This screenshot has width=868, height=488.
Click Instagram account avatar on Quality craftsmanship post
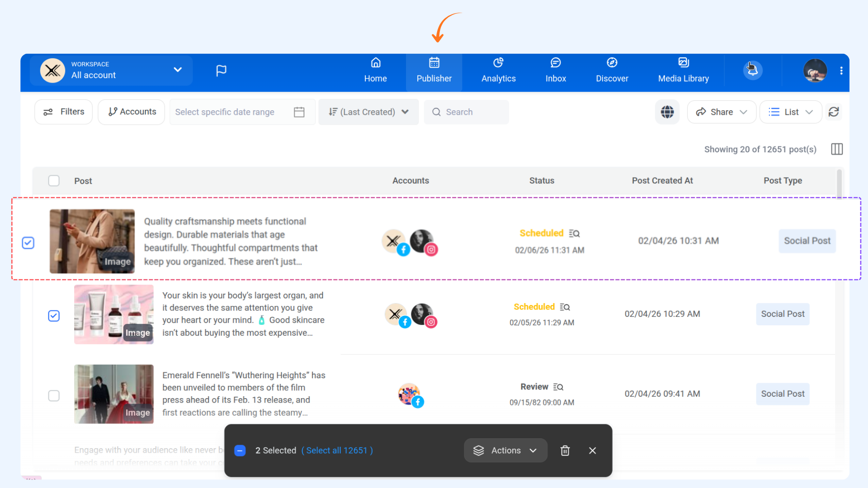point(423,242)
